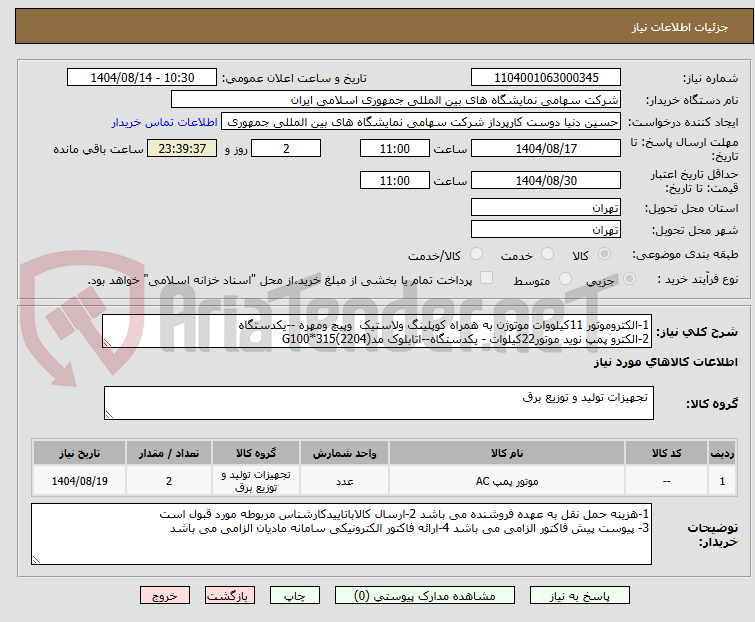Click the ردیف column header
755x622 pixels.
tap(722, 453)
